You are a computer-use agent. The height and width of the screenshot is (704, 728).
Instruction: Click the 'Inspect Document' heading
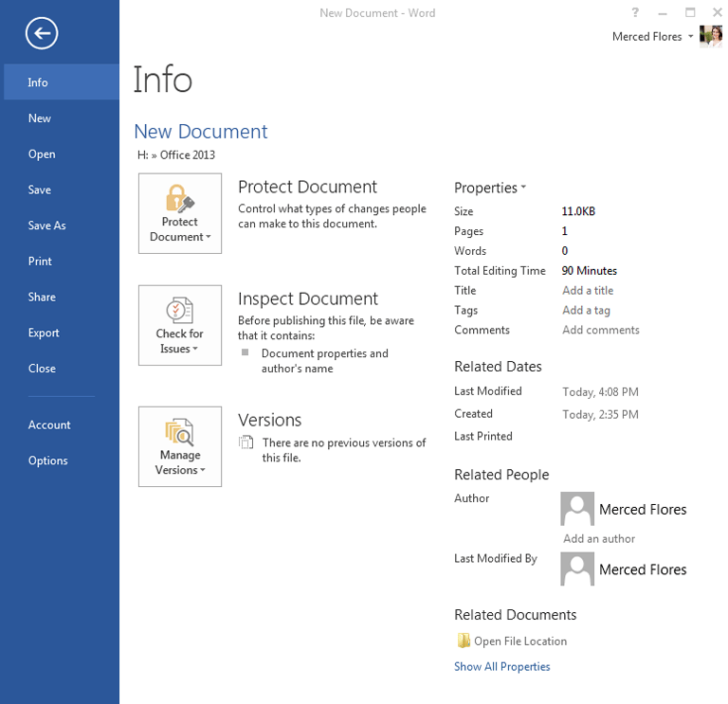tap(308, 298)
